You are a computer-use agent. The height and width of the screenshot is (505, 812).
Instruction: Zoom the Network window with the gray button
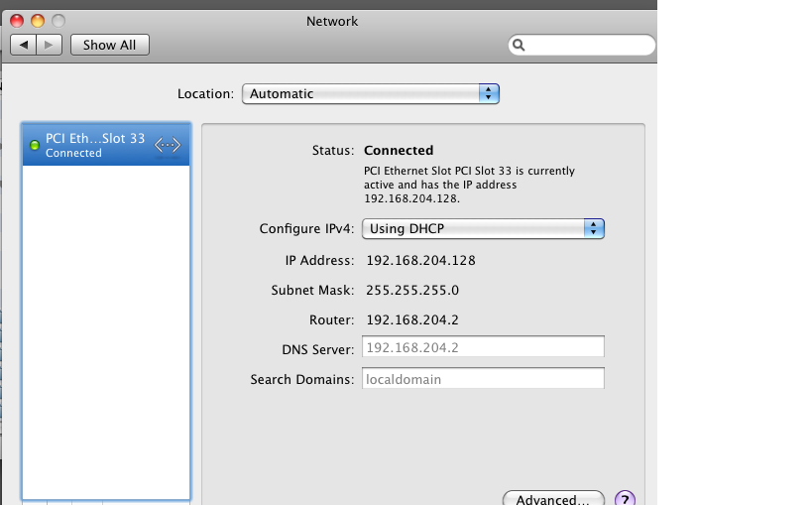(58, 21)
